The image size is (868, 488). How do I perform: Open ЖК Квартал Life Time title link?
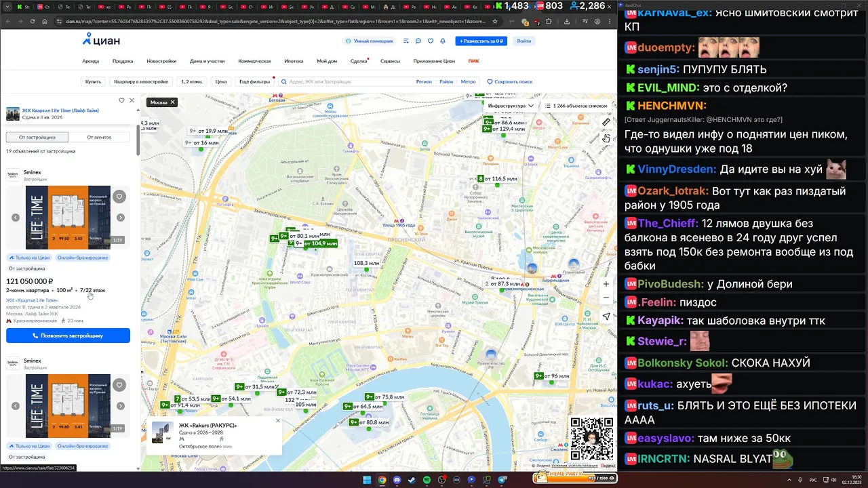point(60,110)
